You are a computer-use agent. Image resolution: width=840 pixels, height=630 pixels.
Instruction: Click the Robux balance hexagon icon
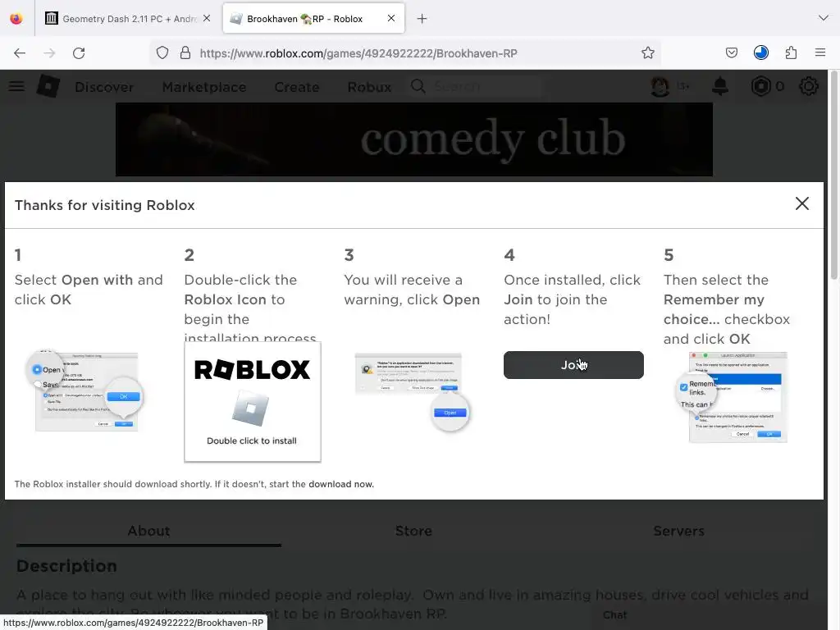760,86
